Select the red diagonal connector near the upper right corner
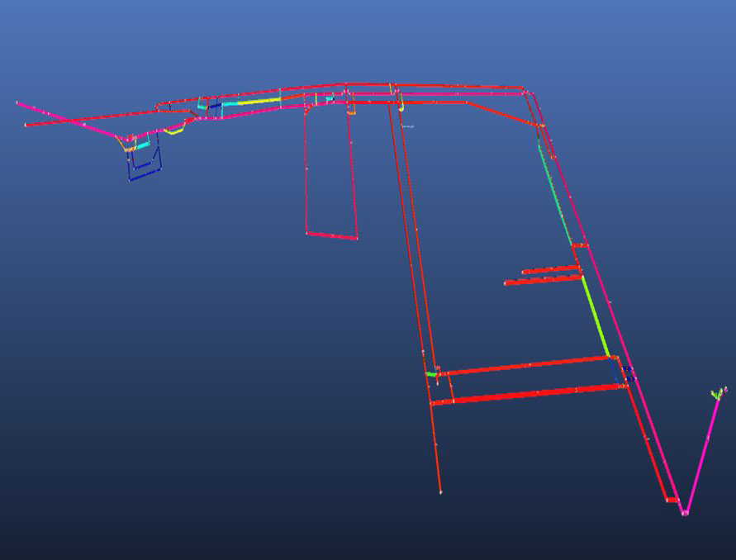736x560 pixels. tap(504, 114)
